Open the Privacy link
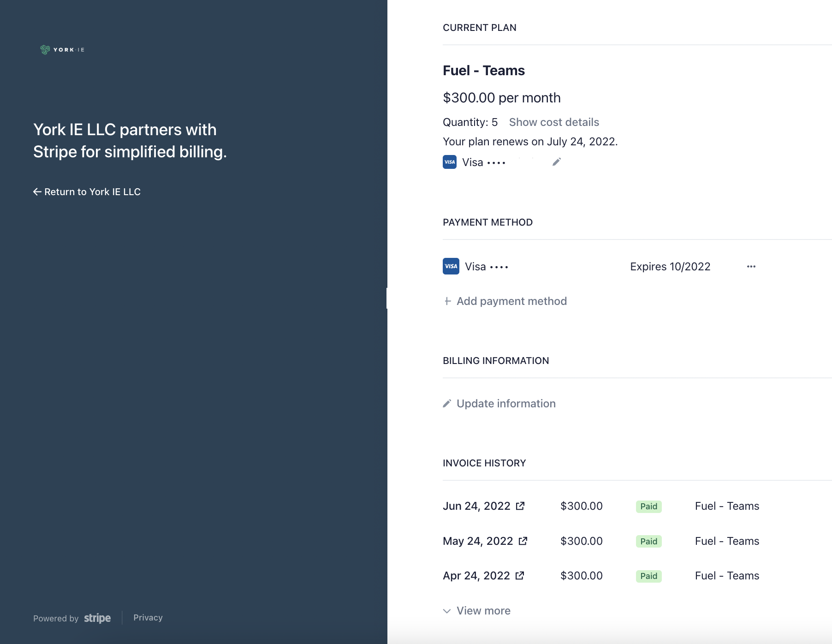 point(148,618)
